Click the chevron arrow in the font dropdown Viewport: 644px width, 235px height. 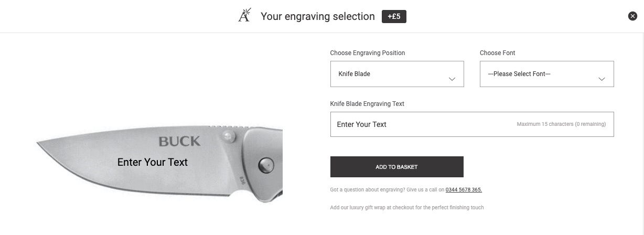(602, 79)
